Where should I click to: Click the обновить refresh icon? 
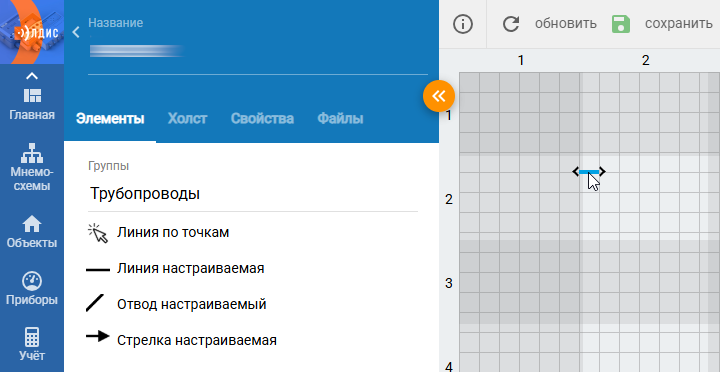[x=511, y=23]
